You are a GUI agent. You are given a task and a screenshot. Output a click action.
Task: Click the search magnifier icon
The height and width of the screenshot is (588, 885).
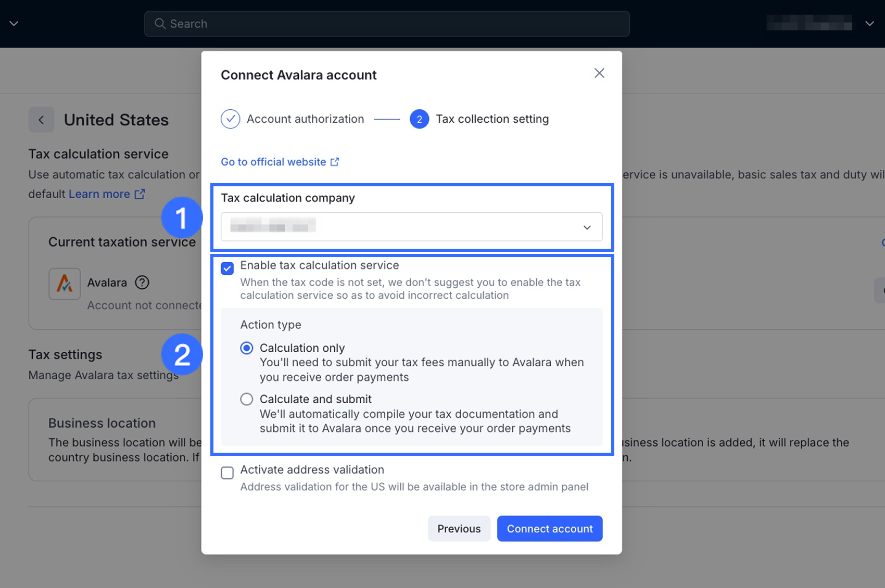(160, 24)
